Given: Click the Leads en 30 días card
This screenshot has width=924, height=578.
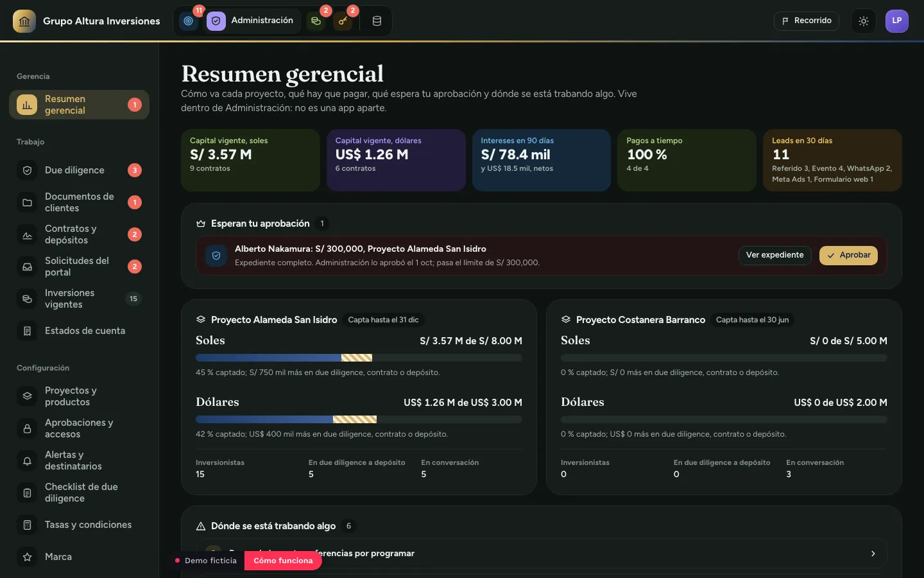Looking at the screenshot, I should tap(832, 160).
